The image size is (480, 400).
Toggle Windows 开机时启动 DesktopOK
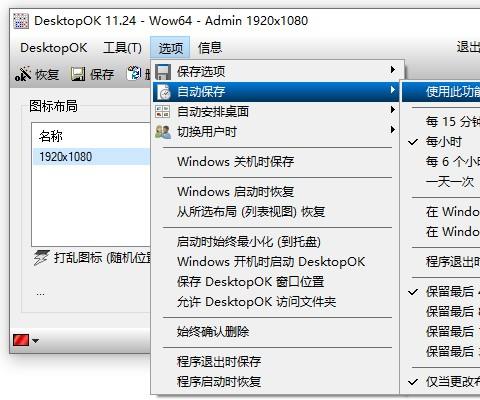[x=276, y=262]
